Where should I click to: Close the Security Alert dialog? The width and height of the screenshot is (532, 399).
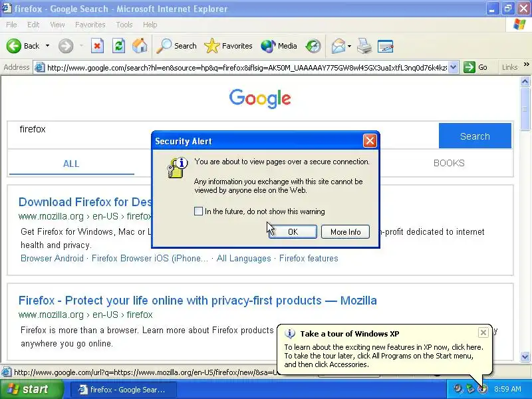pyautogui.click(x=370, y=141)
